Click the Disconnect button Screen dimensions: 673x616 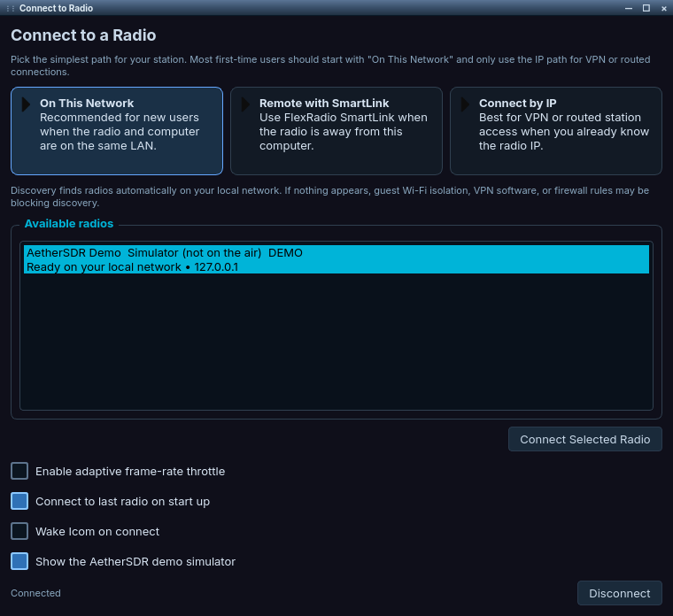click(619, 593)
